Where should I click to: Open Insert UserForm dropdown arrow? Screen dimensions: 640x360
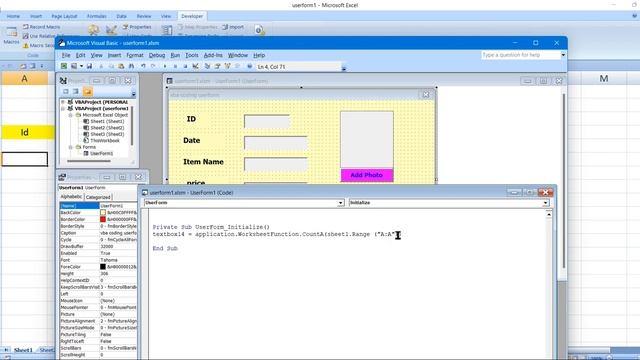click(x=81, y=66)
